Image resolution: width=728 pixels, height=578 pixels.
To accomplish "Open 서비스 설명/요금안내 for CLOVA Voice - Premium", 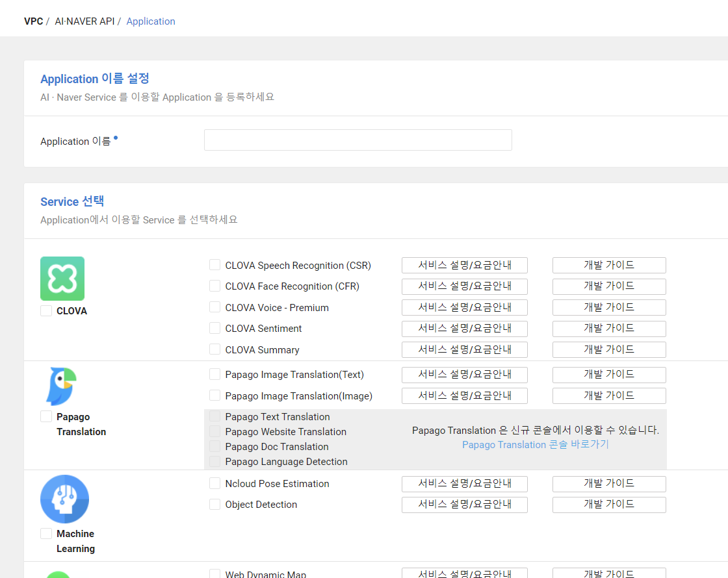I will 465,308.
